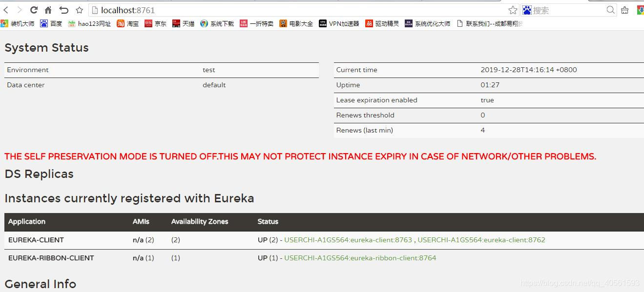The image size is (644, 292).
Task: Restore the last closed page with undo arrow
Action: tap(63, 10)
